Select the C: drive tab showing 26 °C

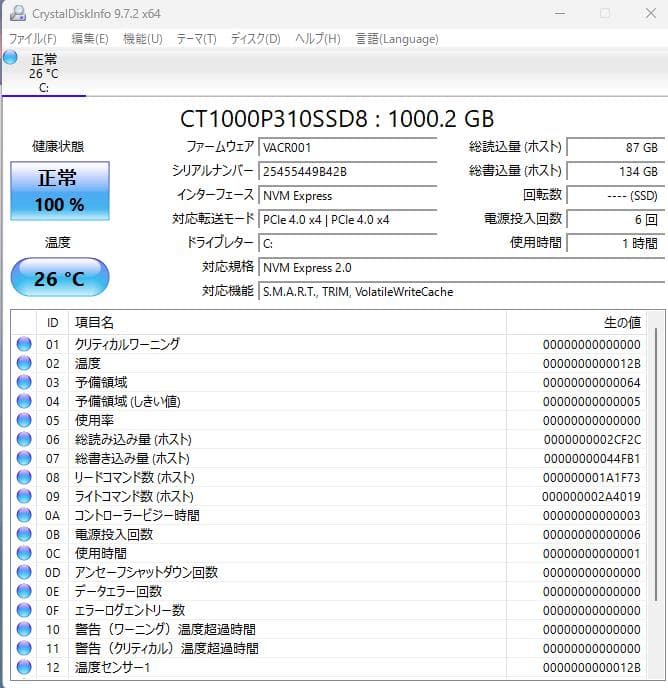pyautogui.click(x=43, y=73)
